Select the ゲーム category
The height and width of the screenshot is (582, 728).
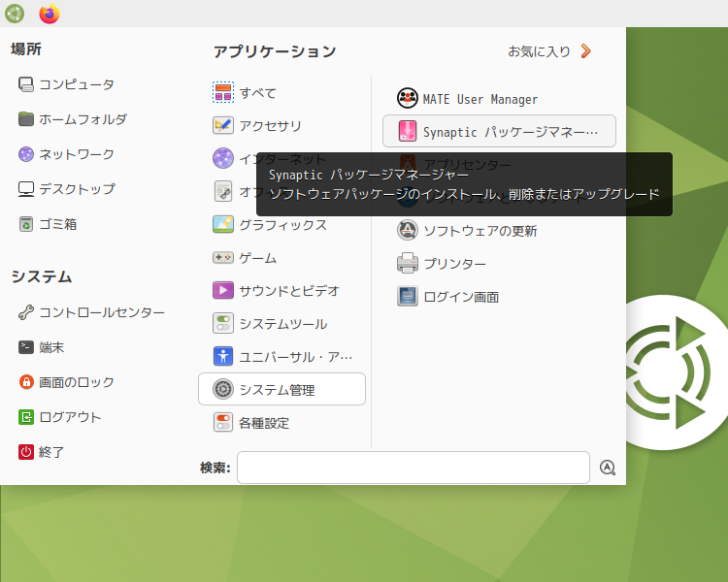[281, 258]
